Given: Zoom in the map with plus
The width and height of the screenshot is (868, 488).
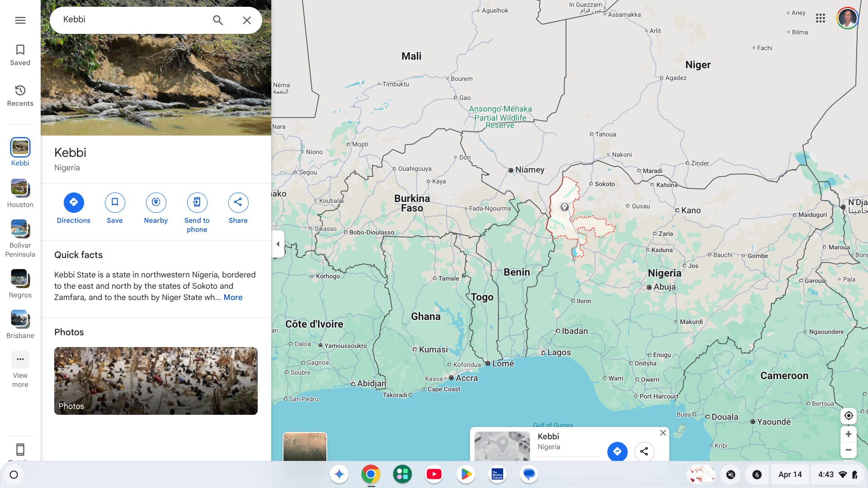Looking at the screenshot, I should click(849, 434).
